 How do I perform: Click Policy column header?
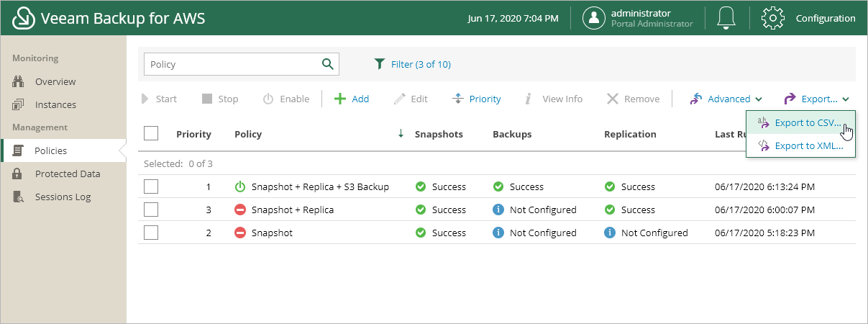(248, 134)
